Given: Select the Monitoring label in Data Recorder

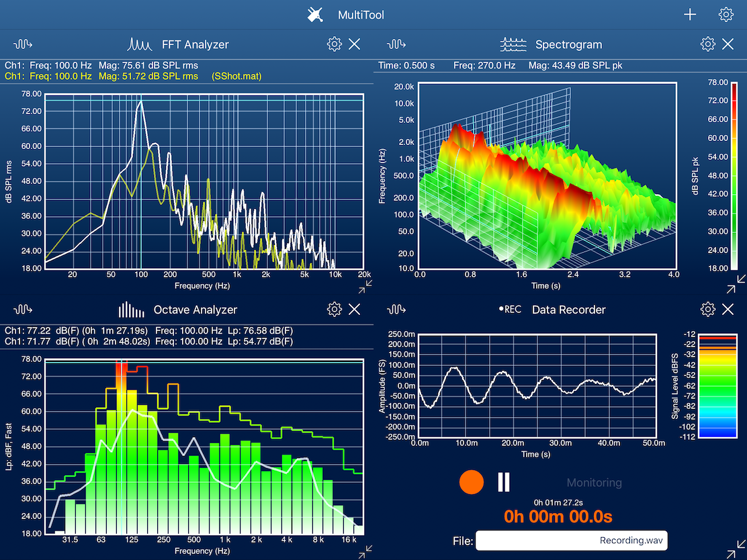Looking at the screenshot, I should 594,482.
